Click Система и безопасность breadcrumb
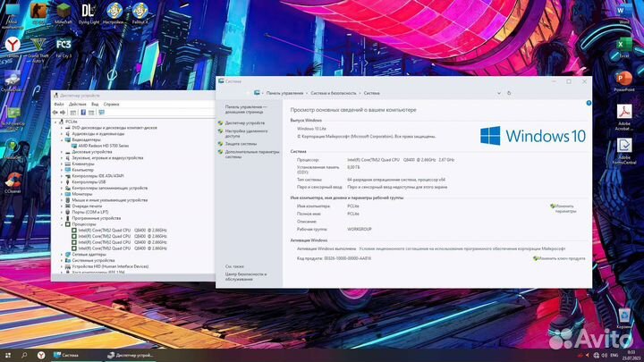Screen dimensions: 644x362 point(334,93)
